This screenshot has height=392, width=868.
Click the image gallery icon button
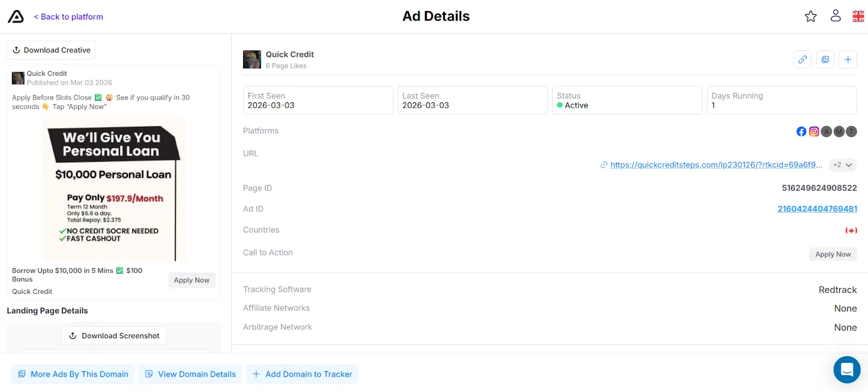[825, 60]
